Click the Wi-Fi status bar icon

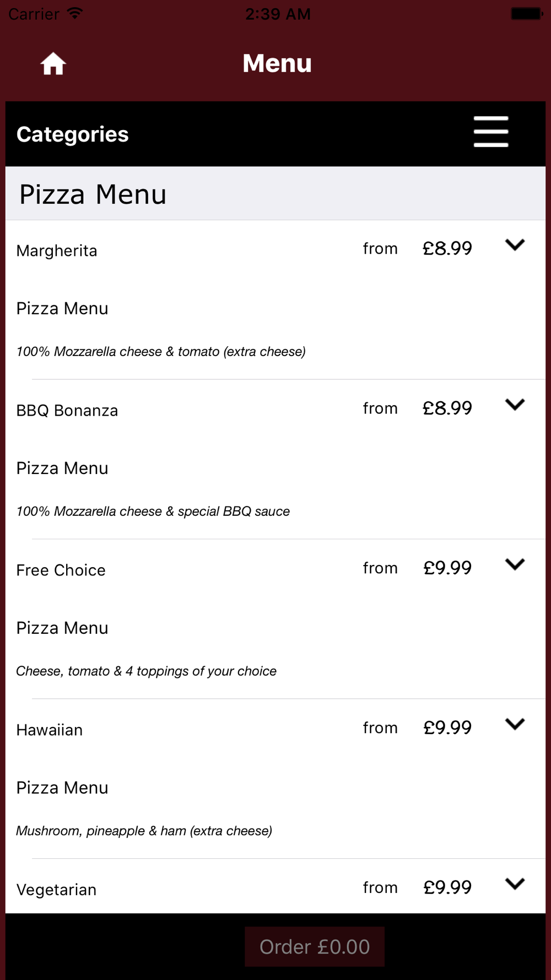click(x=75, y=13)
